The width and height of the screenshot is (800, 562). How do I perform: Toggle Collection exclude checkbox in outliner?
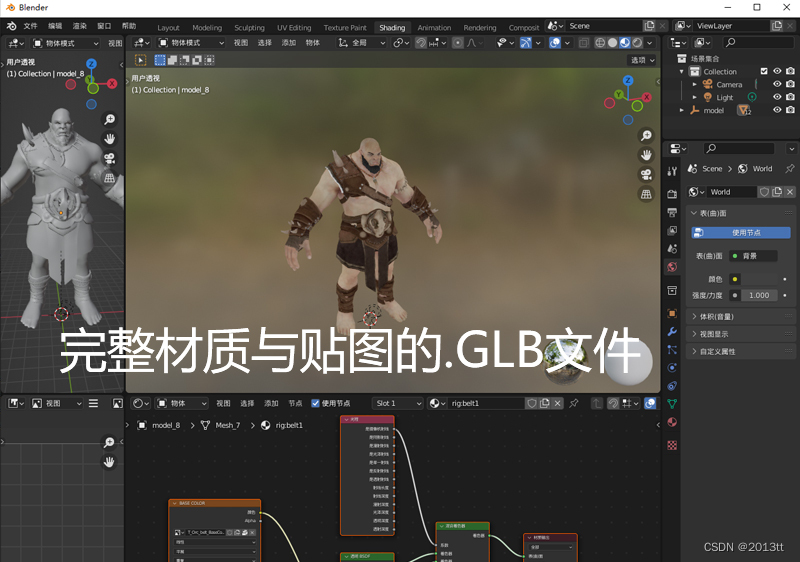(x=764, y=71)
